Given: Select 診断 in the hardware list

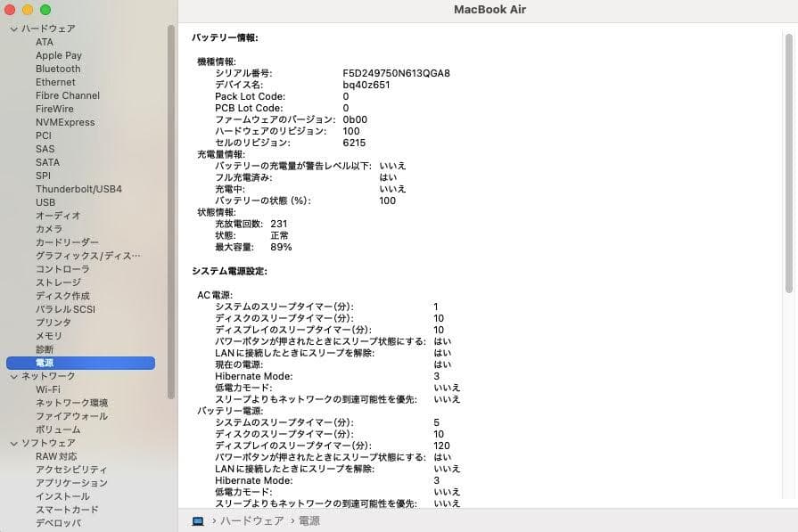Looking at the screenshot, I should pos(46,349).
